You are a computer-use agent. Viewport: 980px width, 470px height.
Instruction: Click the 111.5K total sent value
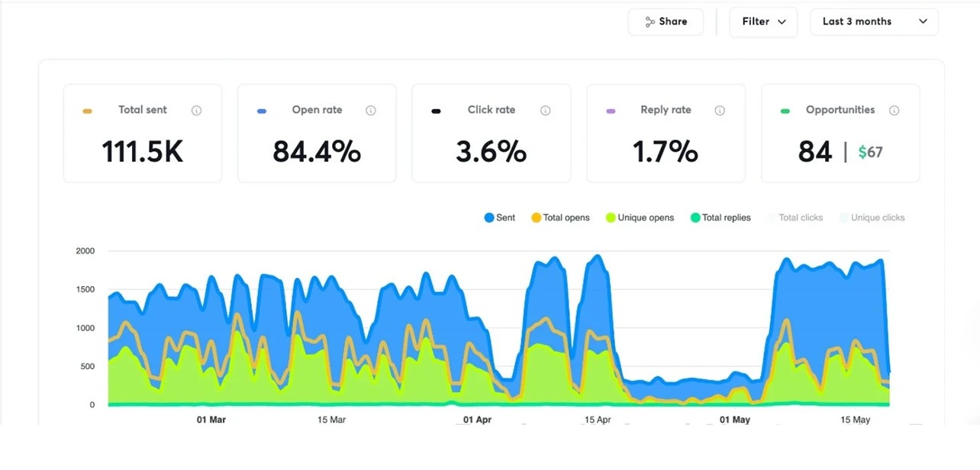(143, 152)
